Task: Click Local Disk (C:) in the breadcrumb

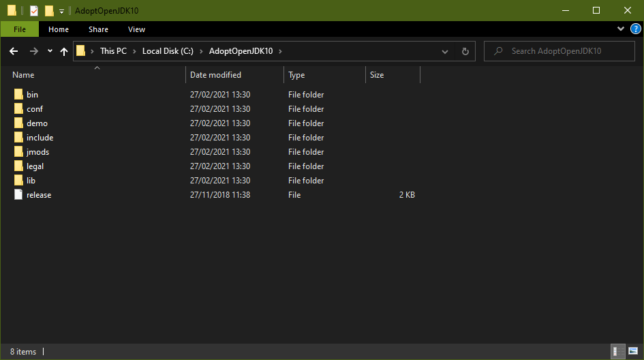Action: 168,51
